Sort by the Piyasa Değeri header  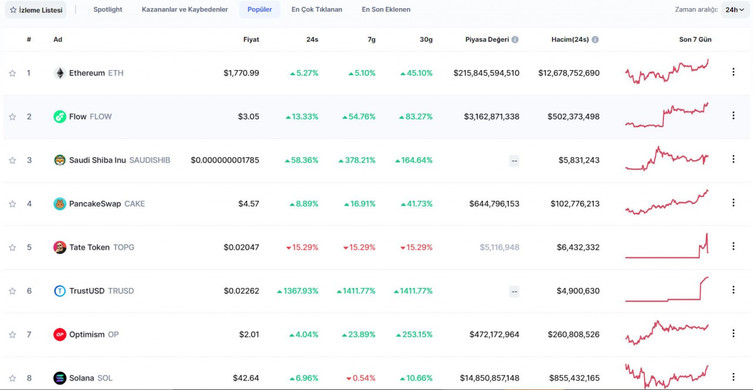pos(487,40)
